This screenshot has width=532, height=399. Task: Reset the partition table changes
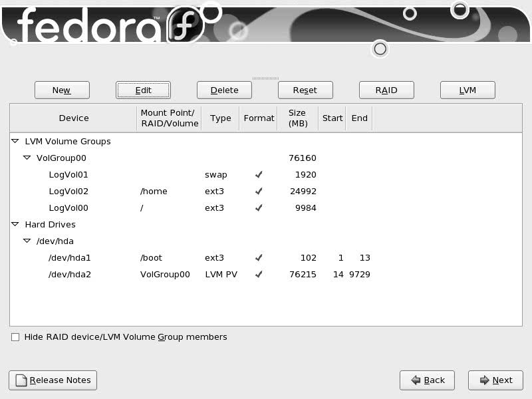pos(305,90)
